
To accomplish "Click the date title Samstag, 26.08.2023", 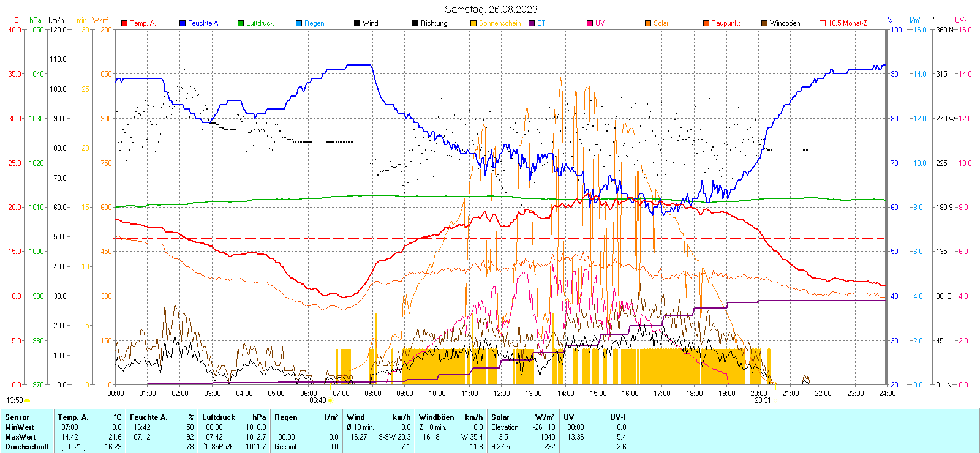I will tap(491, 9).
